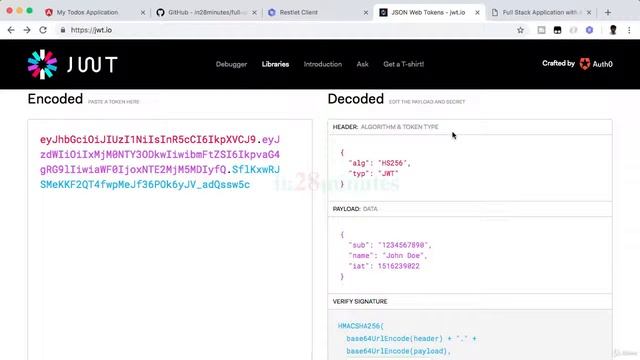Image resolution: width=640 pixels, height=360 pixels.
Task: Close the Full Stack Application tab
Action: pos(589,13)
